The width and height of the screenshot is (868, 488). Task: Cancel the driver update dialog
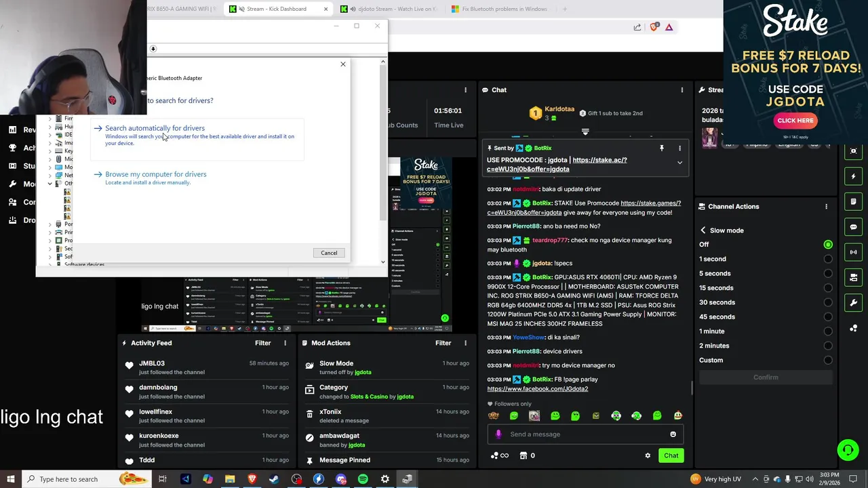(x=329, y=253)
